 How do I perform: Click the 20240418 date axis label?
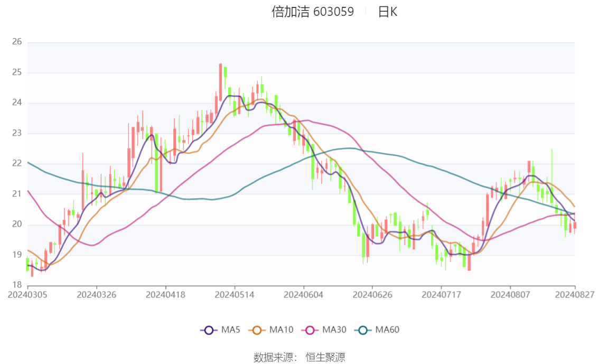pos(165,295)
